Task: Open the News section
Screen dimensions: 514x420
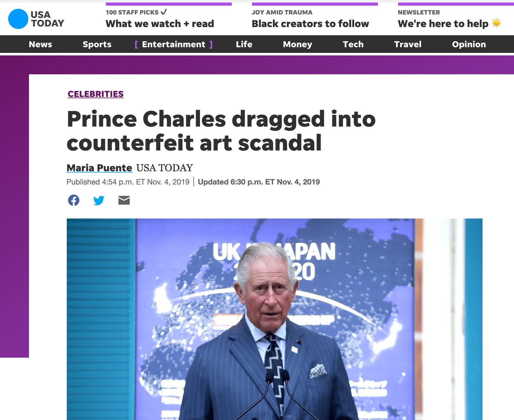Action: (x=40, y=44)
